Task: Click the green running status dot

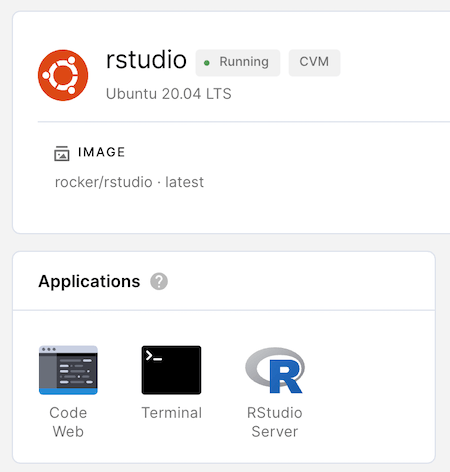Action: point(207,63)
